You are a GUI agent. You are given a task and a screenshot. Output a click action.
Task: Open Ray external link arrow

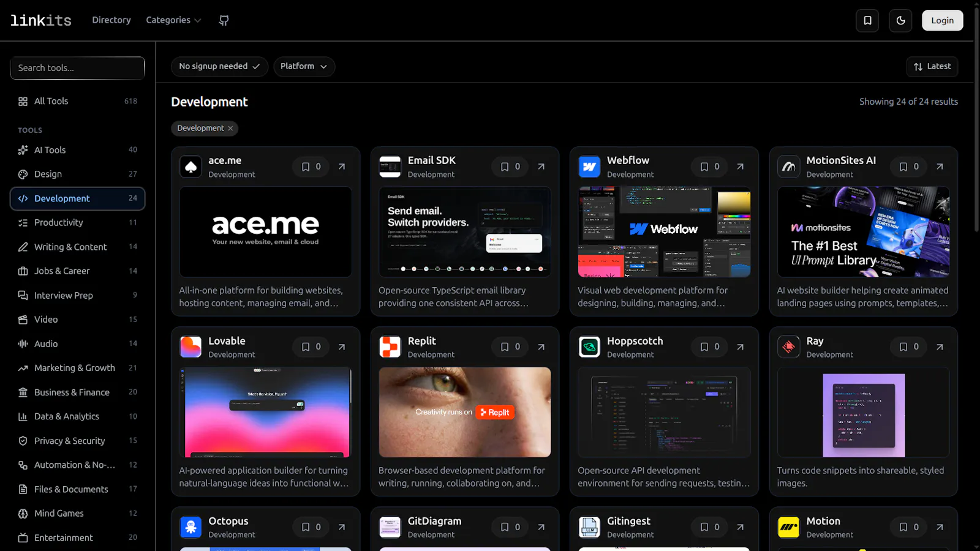click(940, 347)
